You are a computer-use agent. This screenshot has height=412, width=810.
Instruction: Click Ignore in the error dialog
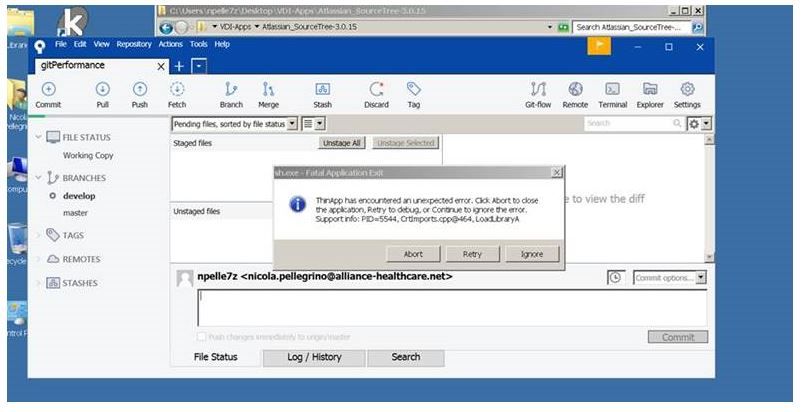532,254
